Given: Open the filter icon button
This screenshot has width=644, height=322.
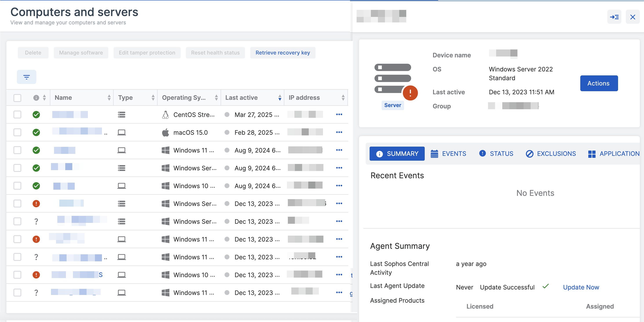Looking at the screenshot, I should pyautogui.click(x=27, y=77).
